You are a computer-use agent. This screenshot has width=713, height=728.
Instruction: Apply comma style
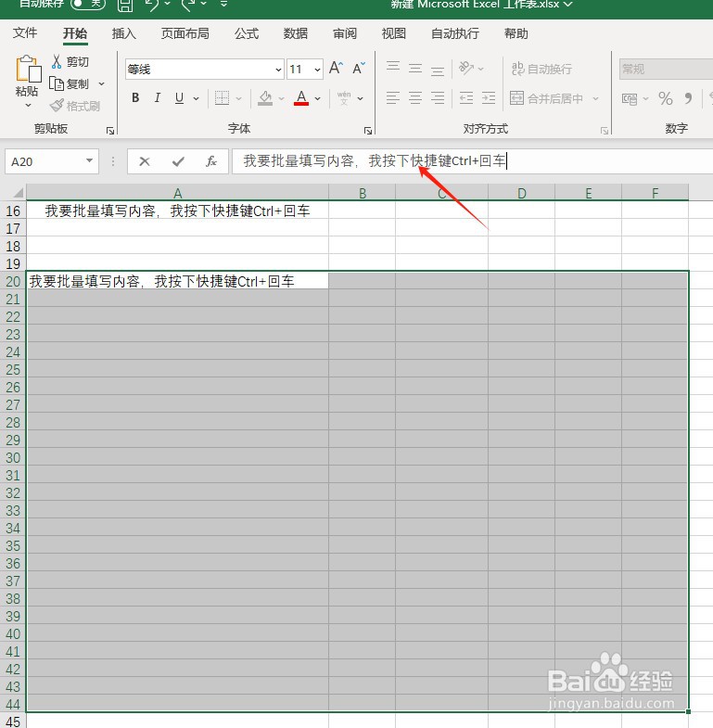pos(688,98)
